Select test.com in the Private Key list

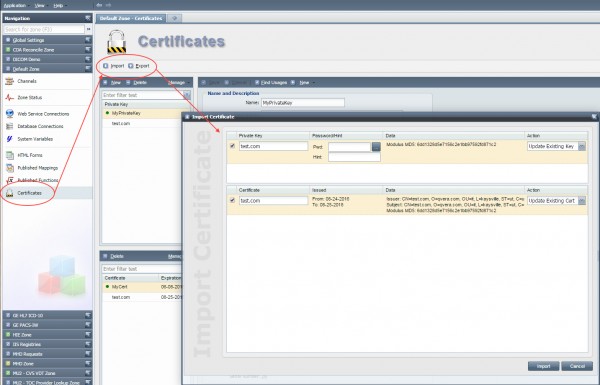142,123
